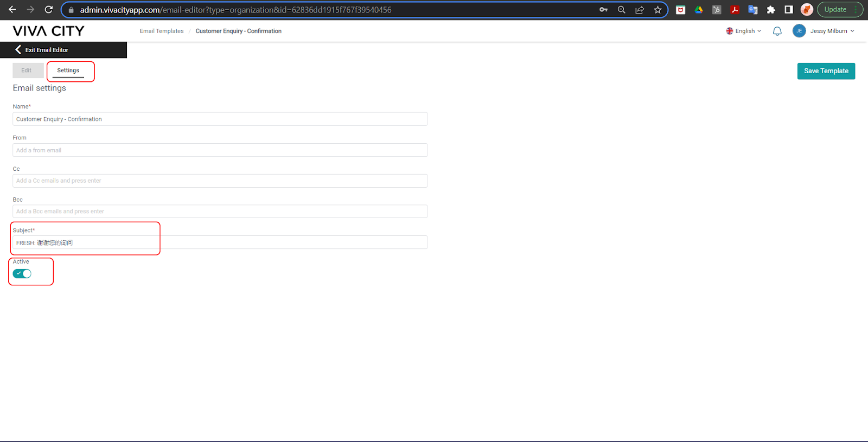Click the Cc emails field
This screenshot has height=442, width=868.
[x=220, y=181]
